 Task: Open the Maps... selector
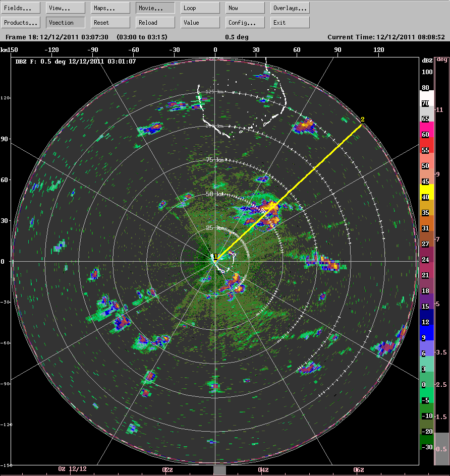click(x=110, y=8)
